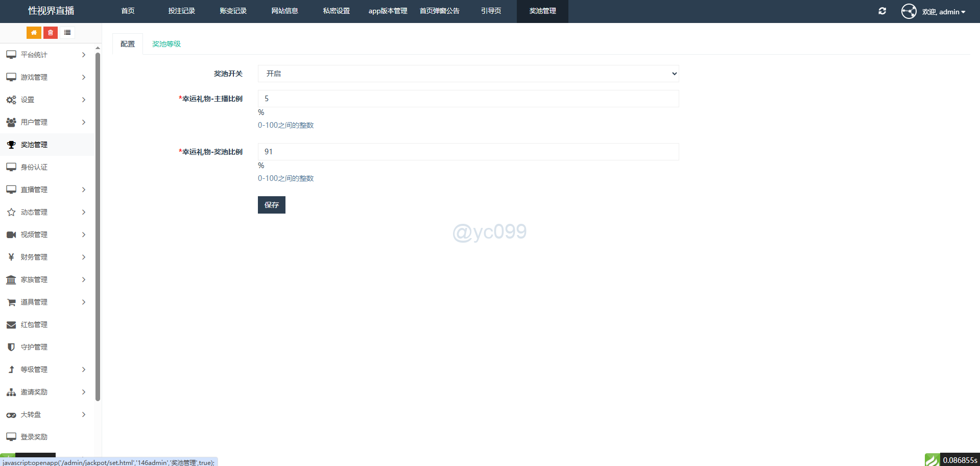The width and height of the screenshot is (980, 466).
Task: Click the red trash icon button
Action: pos(51,33)
